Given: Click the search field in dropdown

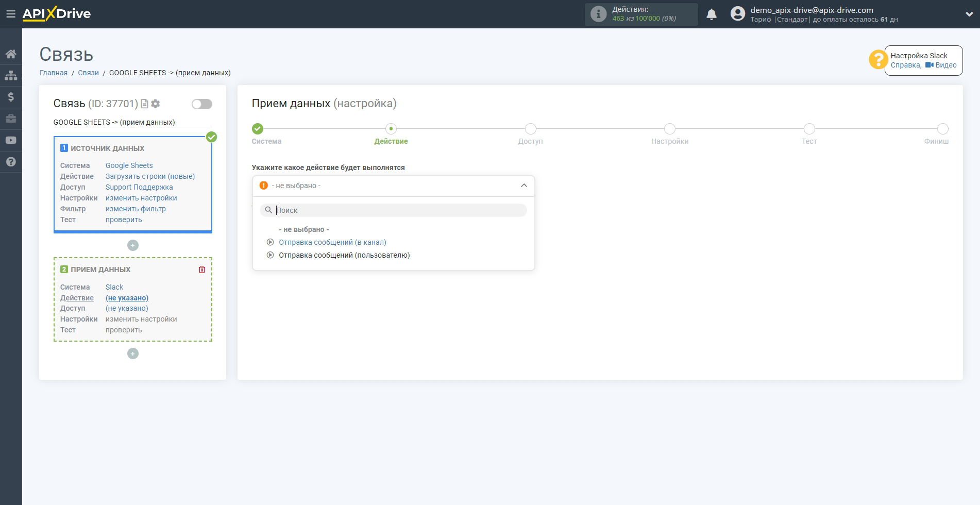Looking at the screenshot, I should pyautogui.click(x=393, y=210).
